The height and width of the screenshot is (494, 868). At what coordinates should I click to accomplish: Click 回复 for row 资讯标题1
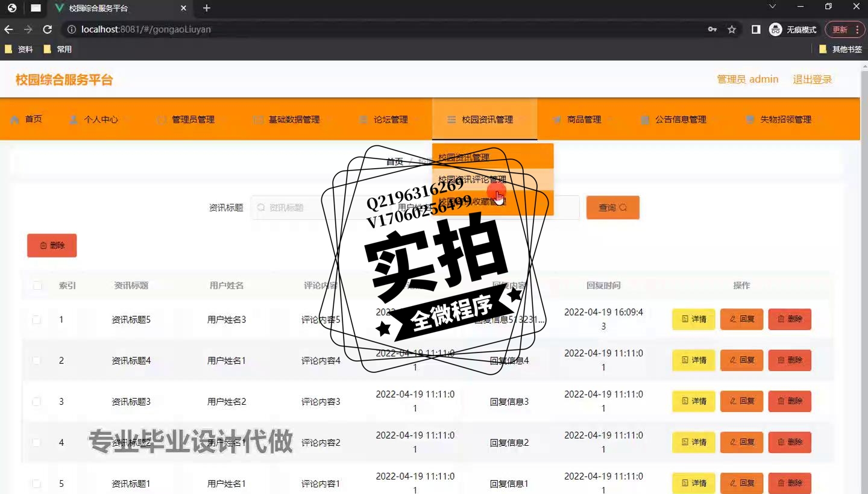(742, 483)
